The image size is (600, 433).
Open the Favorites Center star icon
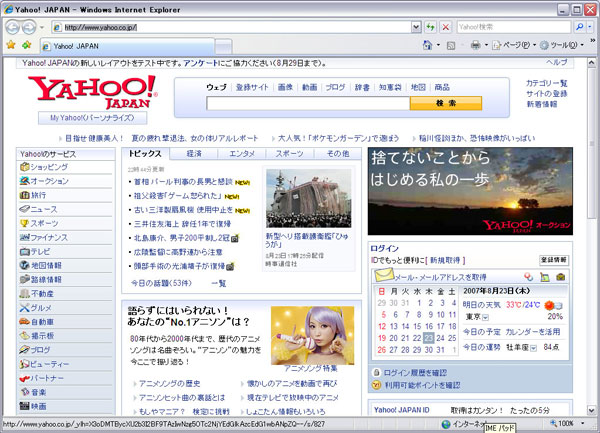pyautogui.click(x=10, y=45)
